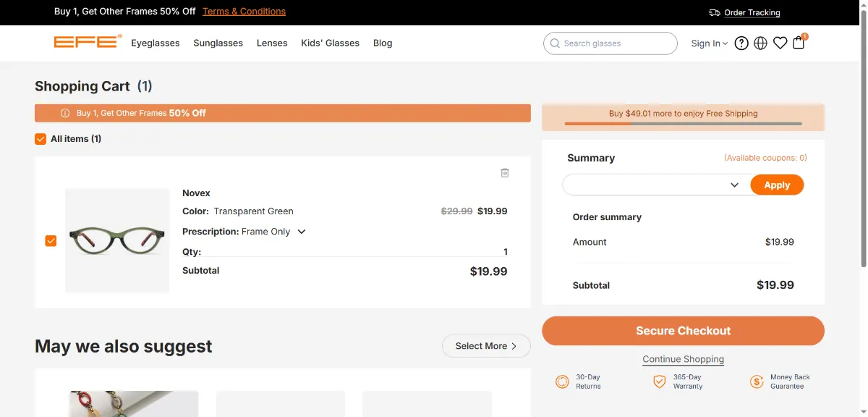
Task: Open the Sunglasses menu
Action: [x=218, y=43]
